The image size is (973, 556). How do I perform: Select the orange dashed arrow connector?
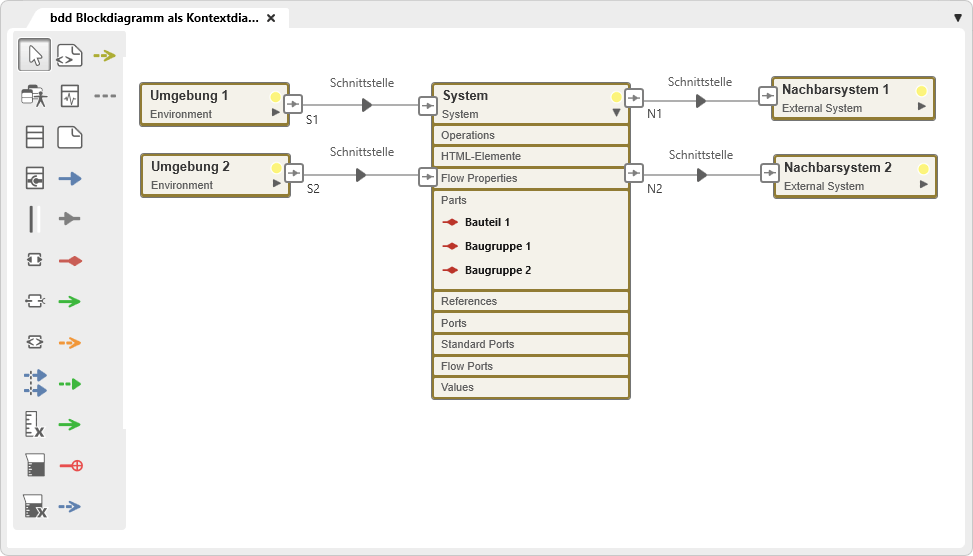69,342
